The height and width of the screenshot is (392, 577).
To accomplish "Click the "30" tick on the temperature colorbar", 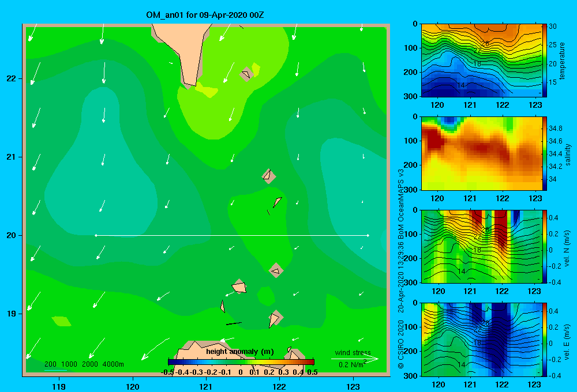I will [x=553, y=27].
